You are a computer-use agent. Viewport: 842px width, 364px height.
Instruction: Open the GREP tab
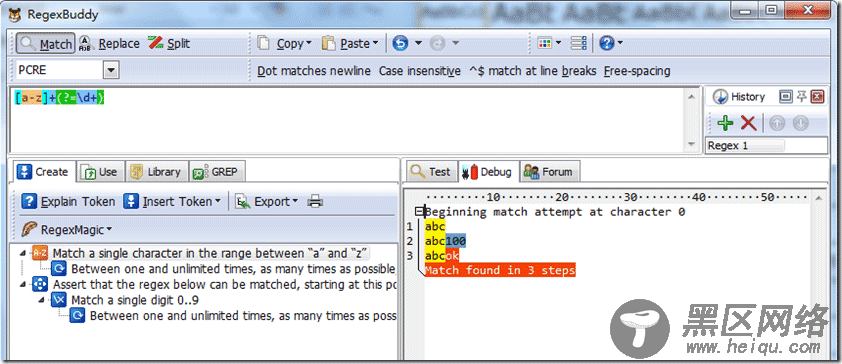(x=217, y=172)
